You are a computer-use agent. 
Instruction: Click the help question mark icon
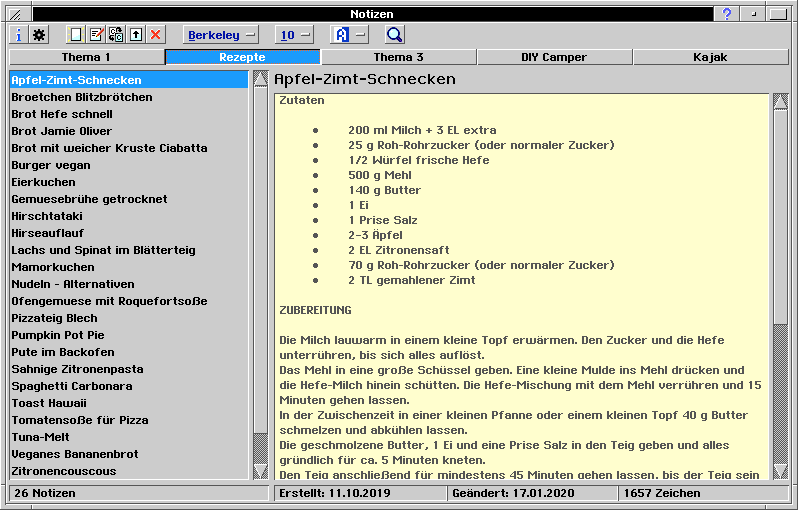pyautogui.click(x=727, y=14)
